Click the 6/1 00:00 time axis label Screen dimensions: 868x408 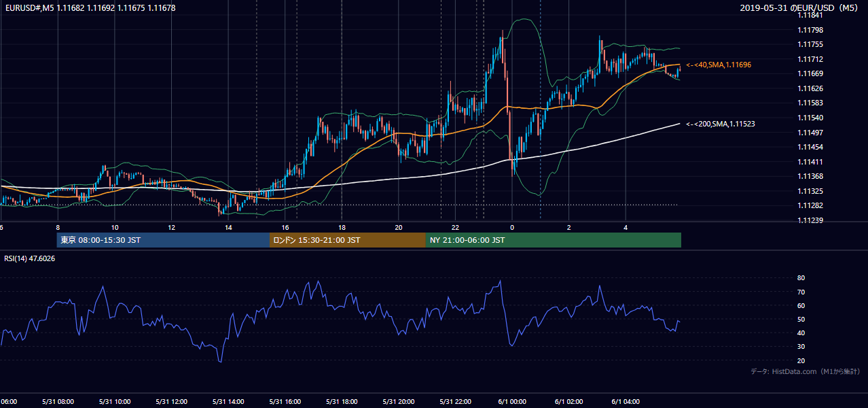tap(512, 402)
